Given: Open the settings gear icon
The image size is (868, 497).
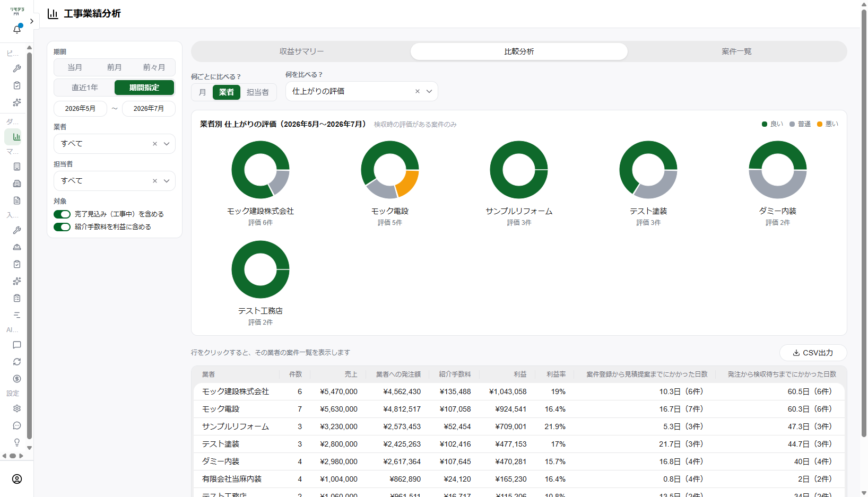Looking at the screenshot, I should point(17,408).
